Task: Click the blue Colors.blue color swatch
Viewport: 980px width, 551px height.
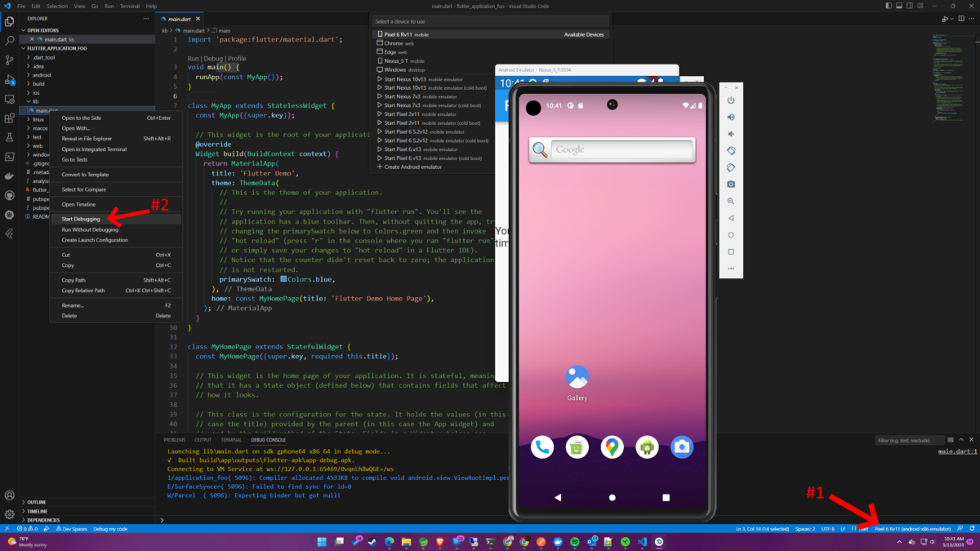Action: (283, 279)
